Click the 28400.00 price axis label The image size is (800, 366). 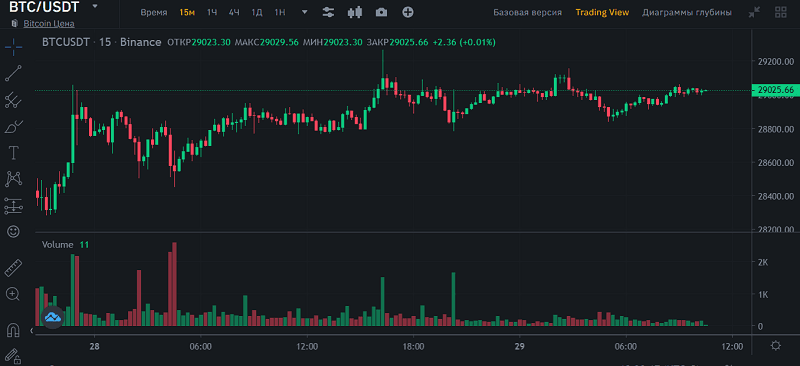point(776,196)
